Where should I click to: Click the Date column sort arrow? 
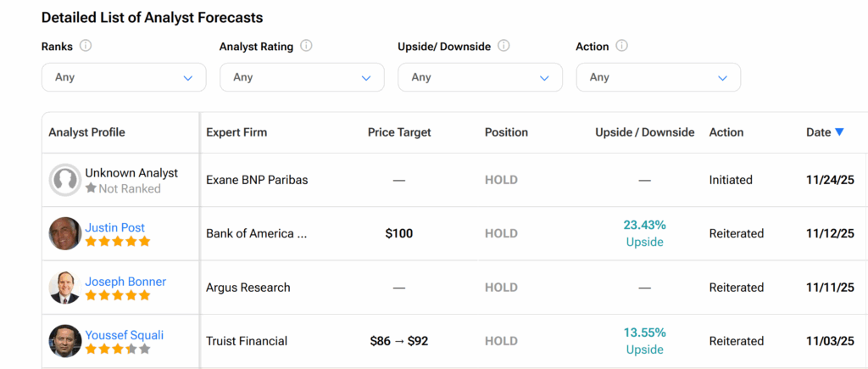click(839, 132)
